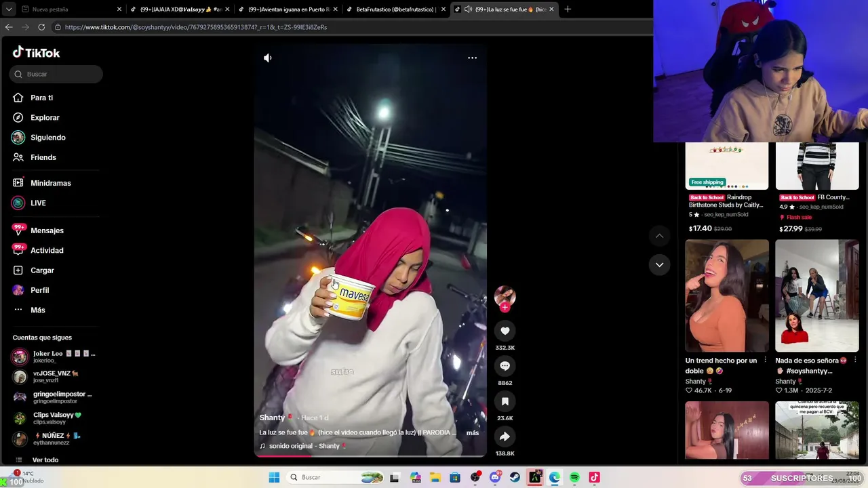Open the gringoelimpostor followed account
The height and width of the screenshot is (488, 868).
[x=54, y=397]
